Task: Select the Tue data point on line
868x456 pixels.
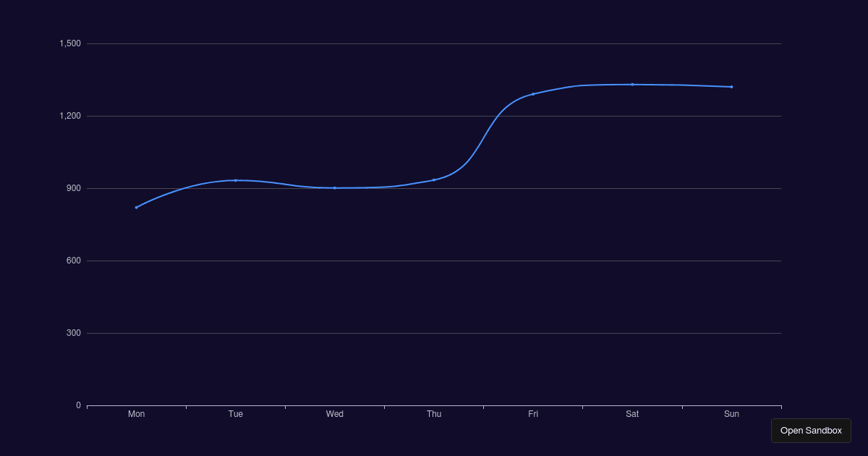Action: [235, 180]
